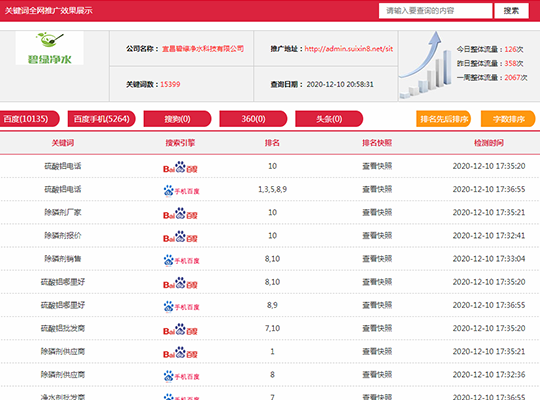Viewport: 540px width, 400px height.
Task: Click the Baidu logo in the 除磷剂厂家 row
Action: coord(180,213)
